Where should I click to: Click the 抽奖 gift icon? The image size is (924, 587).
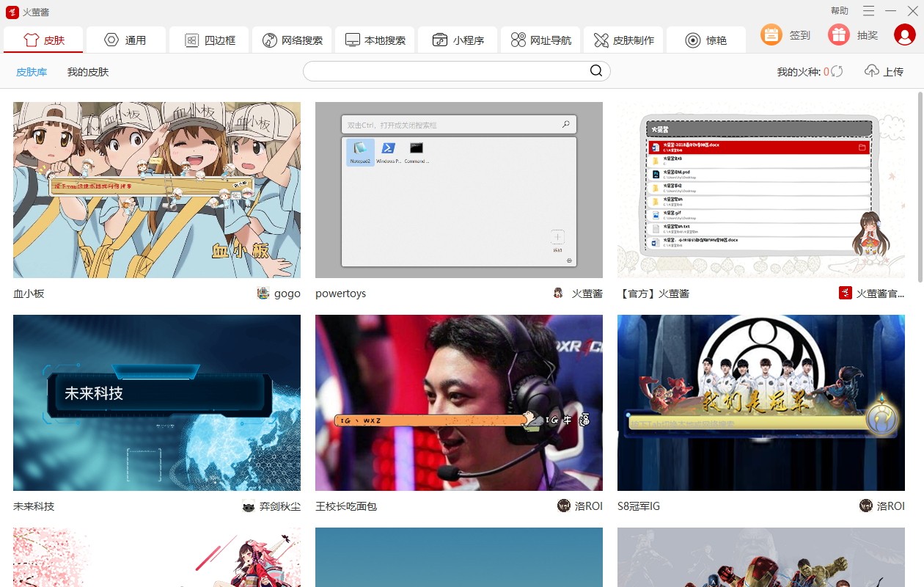click(x=839, y=34)
